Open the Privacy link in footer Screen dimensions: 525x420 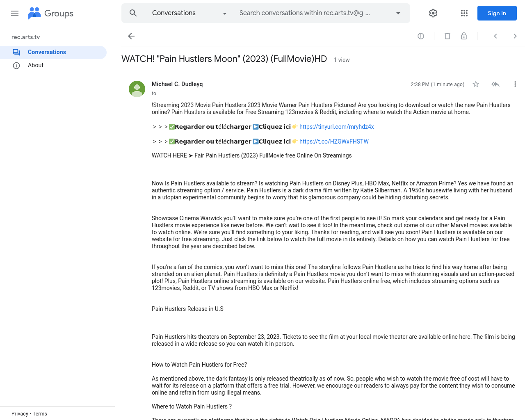click(20, 414)
